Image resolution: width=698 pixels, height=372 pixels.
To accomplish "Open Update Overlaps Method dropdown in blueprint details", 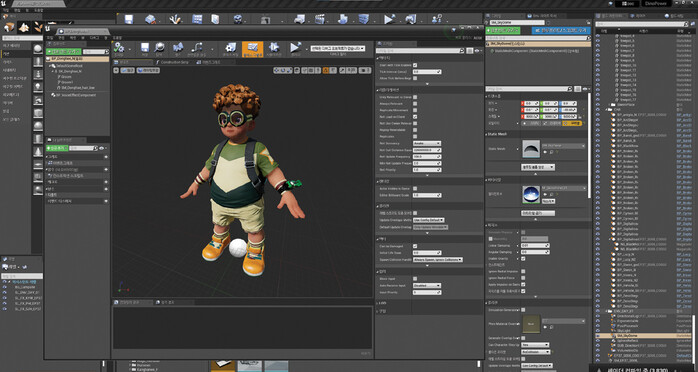I will (429, 220).
